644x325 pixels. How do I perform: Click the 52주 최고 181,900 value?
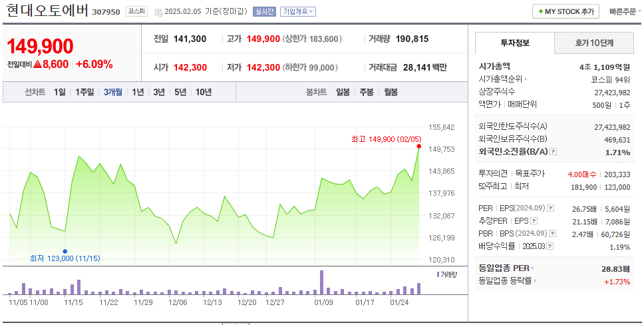(x=583, y=187)
